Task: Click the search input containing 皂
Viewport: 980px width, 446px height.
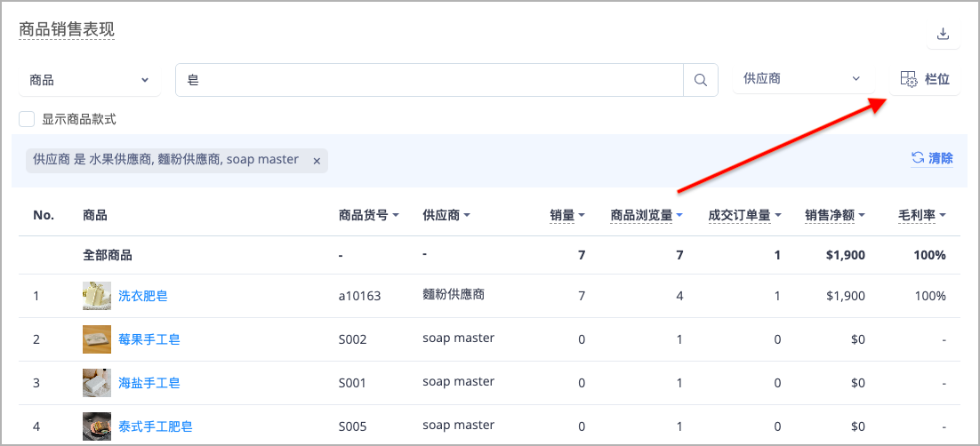Action: pos(430,80)
